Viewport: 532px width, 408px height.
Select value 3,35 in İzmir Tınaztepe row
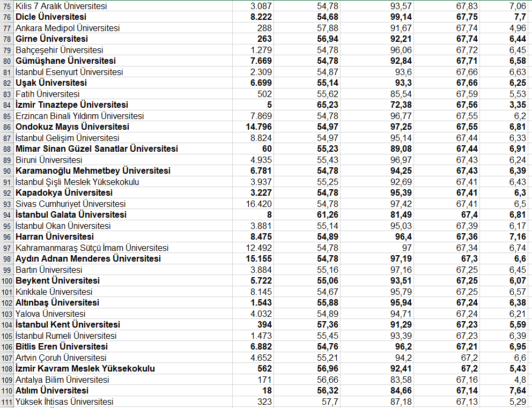coord(504,105)
